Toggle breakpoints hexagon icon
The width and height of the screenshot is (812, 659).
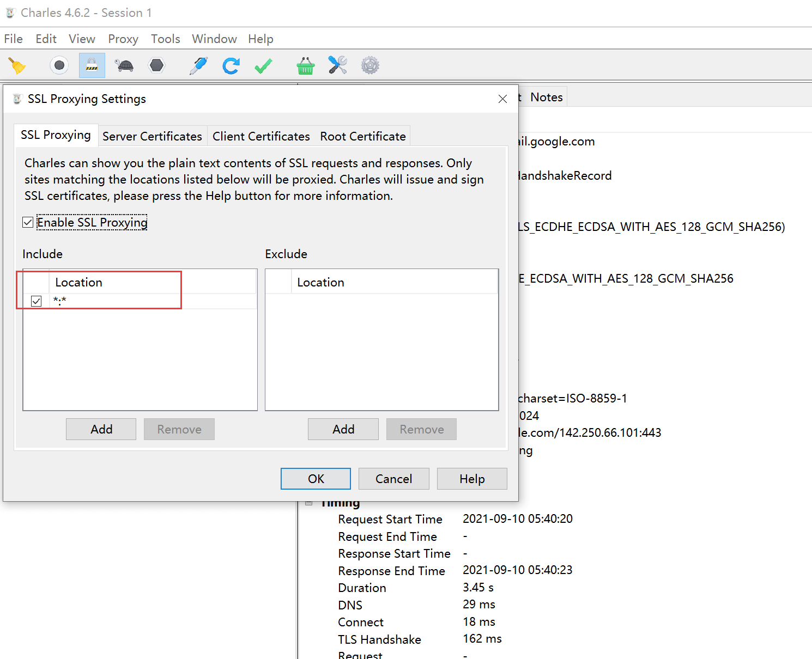157,66
